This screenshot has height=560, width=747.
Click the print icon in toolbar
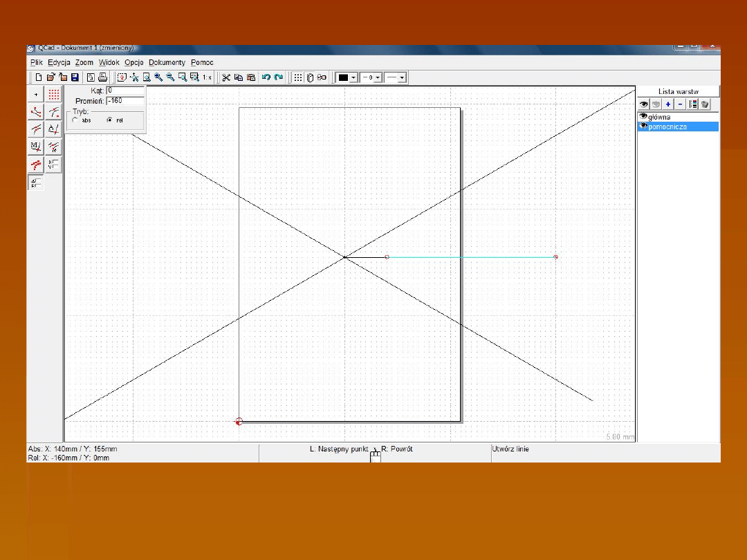pos(102,77)
